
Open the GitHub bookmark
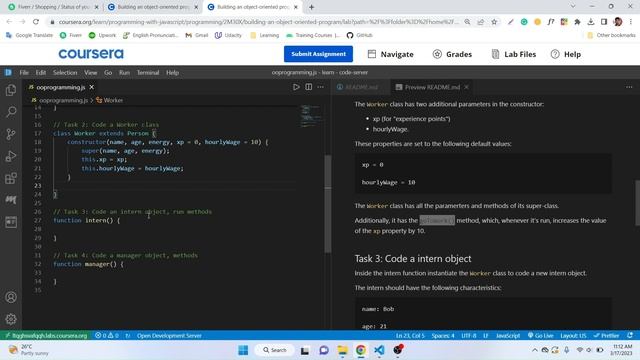(360, 35)
